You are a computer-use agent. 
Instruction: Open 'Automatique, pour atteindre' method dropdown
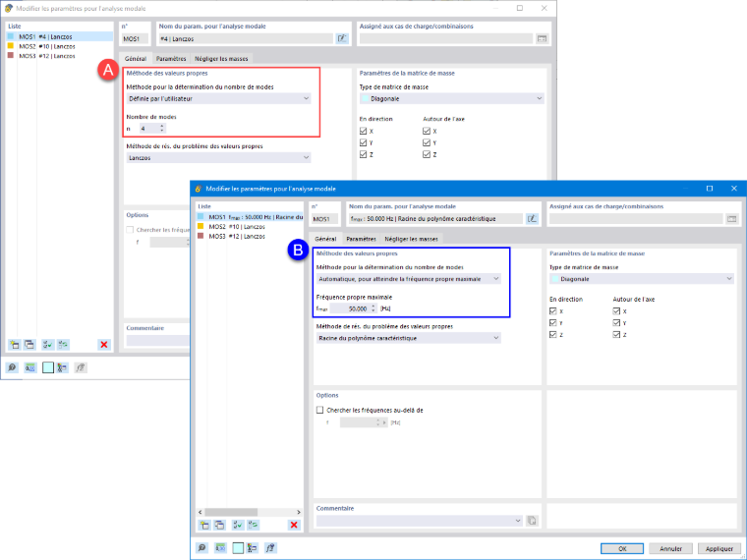coord(408,279)
